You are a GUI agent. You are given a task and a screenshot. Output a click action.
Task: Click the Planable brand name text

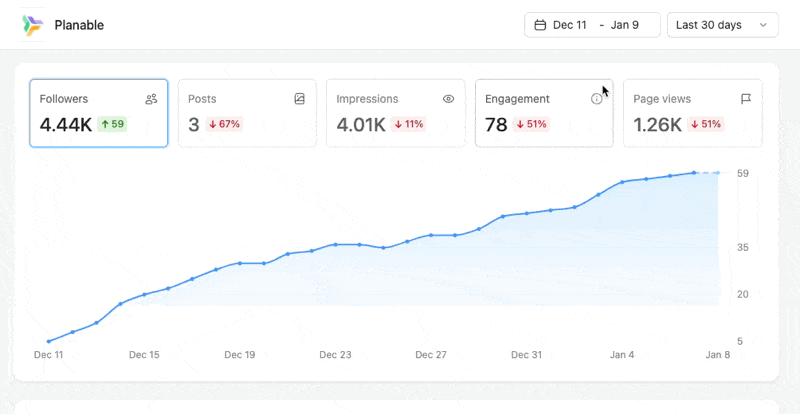79,25
